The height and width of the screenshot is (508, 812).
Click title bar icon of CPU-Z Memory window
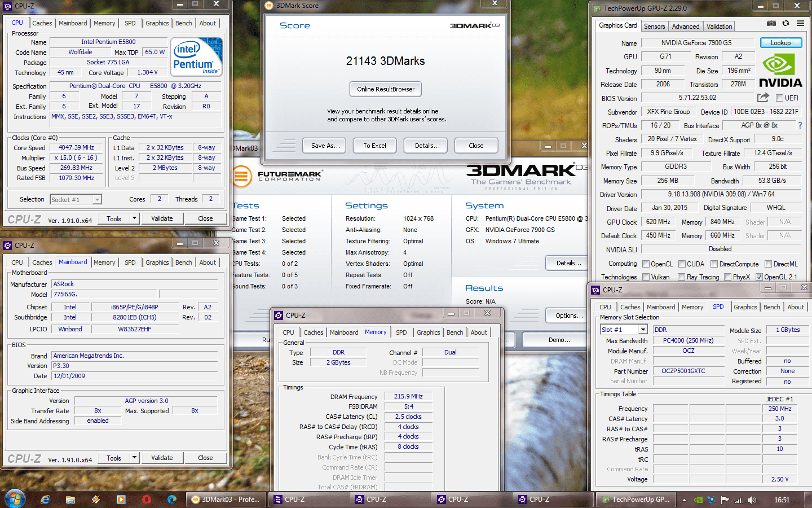click(279, 316)
